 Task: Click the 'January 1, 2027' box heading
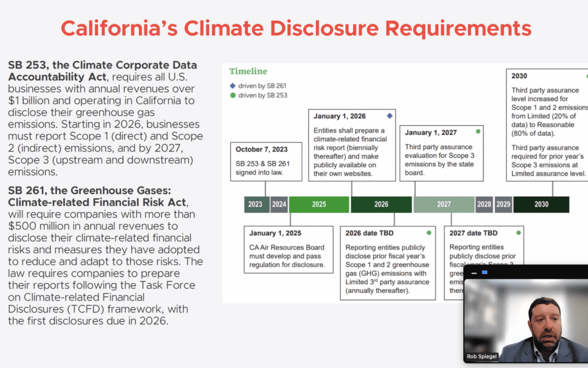tap(431, 132)
